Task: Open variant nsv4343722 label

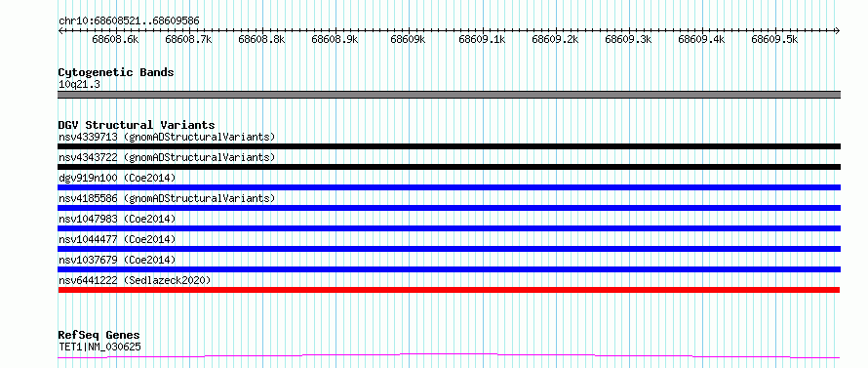Action: 167,157
